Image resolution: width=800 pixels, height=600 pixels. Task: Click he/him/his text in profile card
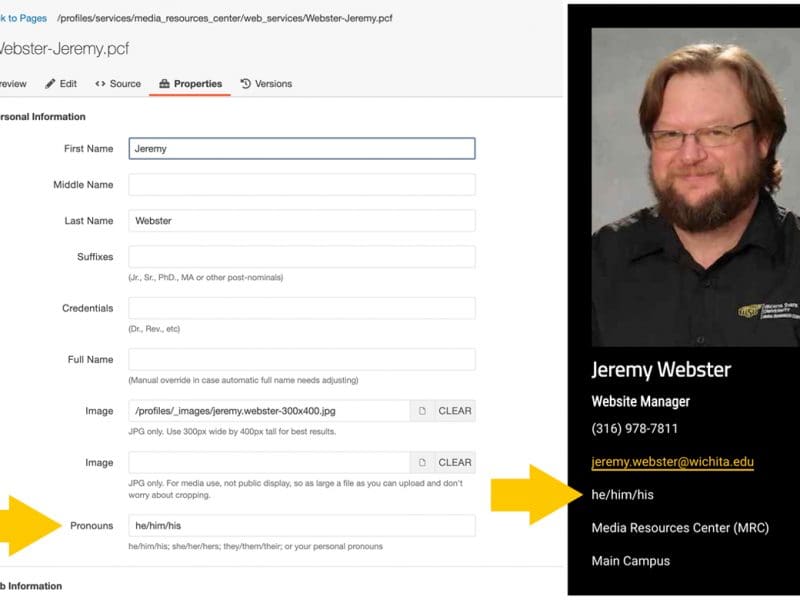(x=622, y=494)
